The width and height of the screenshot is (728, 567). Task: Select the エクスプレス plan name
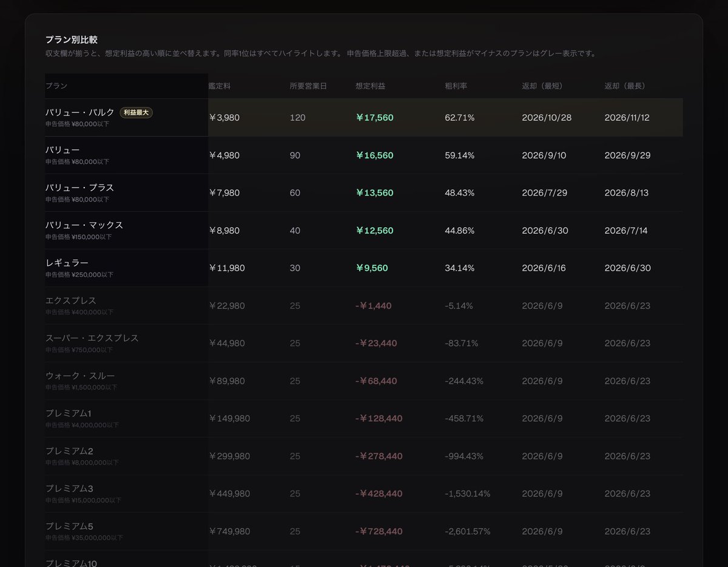(71, 300)
